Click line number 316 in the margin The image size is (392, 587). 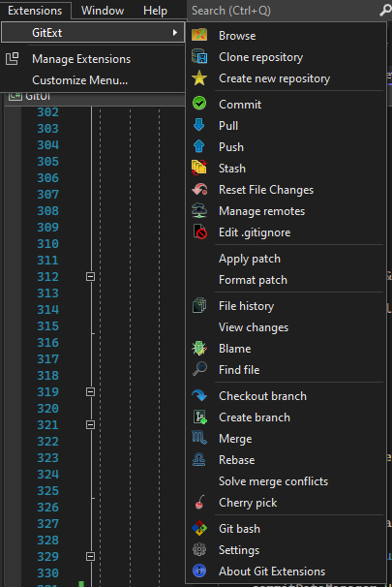pos(47,343)
